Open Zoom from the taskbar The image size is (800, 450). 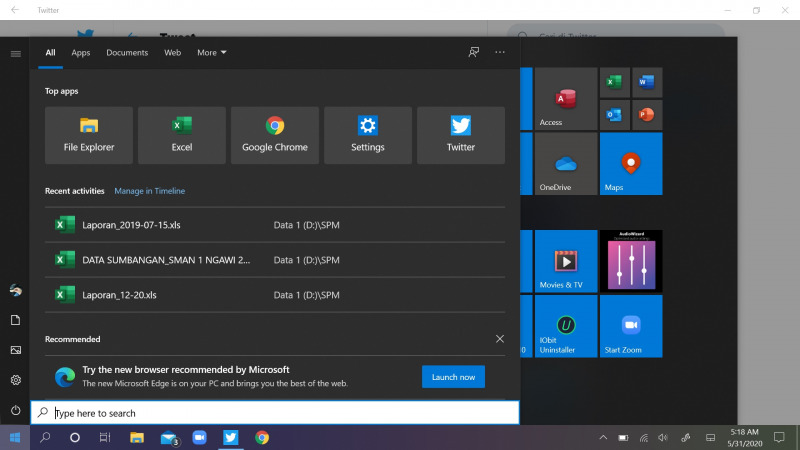(199, 437)
